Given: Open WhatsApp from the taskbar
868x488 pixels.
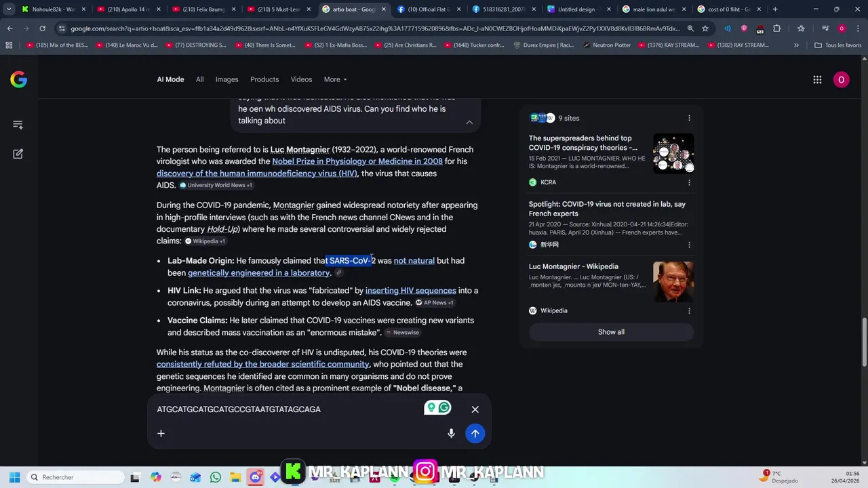Looking at the screenshot, I should coord(216,477).
